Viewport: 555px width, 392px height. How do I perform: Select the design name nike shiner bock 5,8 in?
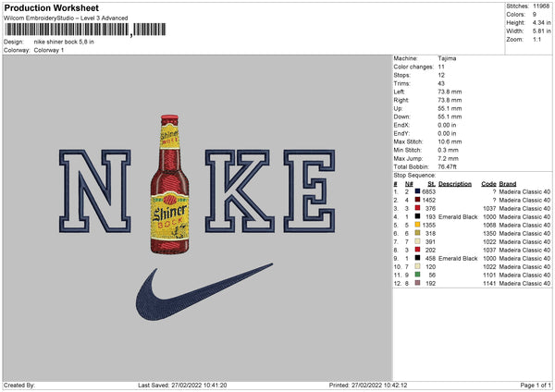point(64,42)
